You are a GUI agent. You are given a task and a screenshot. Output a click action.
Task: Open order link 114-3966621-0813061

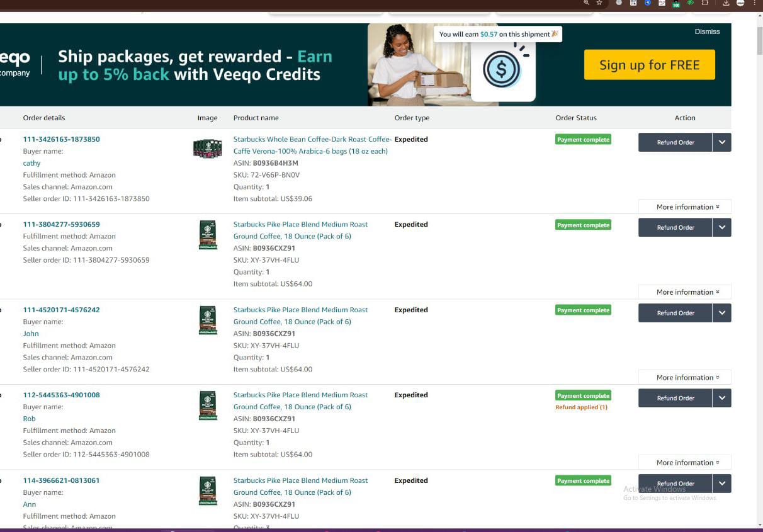(61, 480)
